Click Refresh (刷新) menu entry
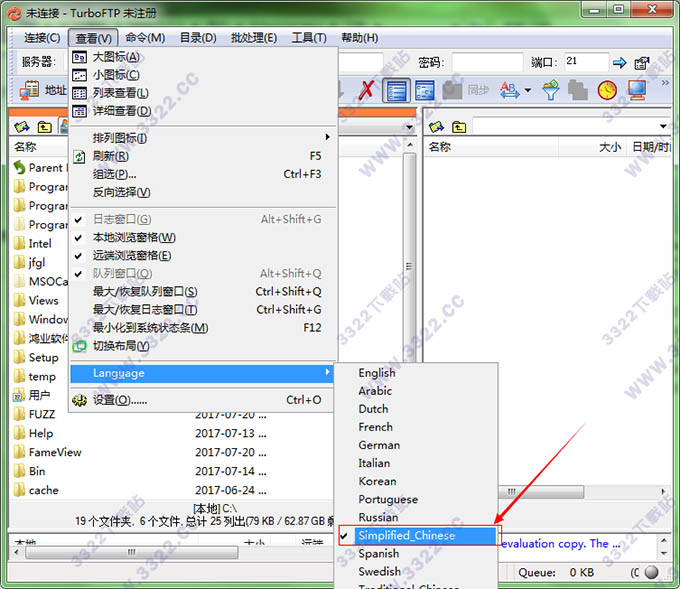Screen dimensions: 680x589 [203, 156]
